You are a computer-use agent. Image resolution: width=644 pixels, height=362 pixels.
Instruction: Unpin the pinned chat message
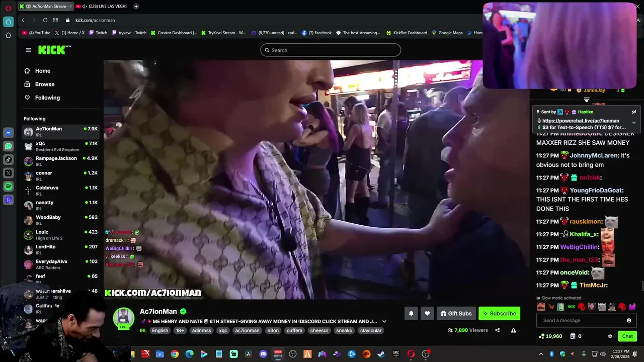coord(633,112)
